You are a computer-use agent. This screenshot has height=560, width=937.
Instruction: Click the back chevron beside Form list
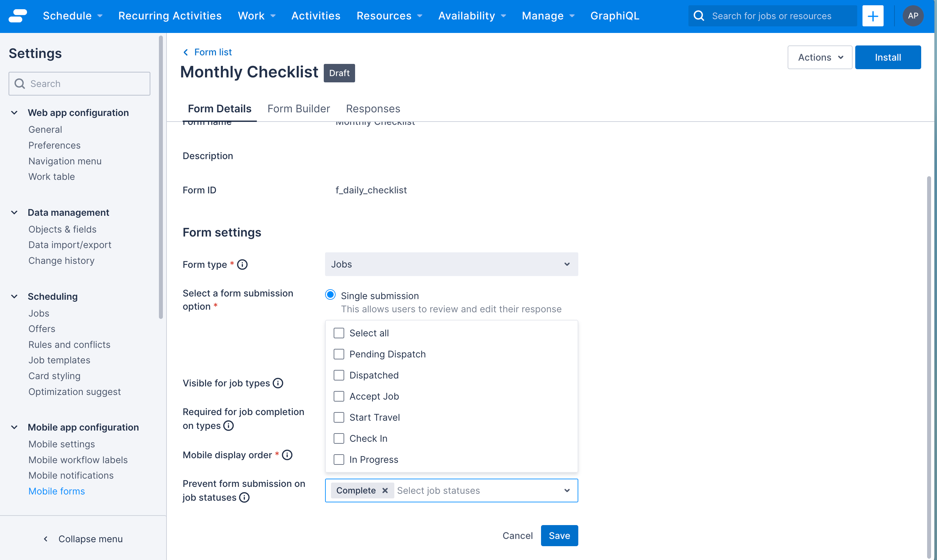pos(185,52)
